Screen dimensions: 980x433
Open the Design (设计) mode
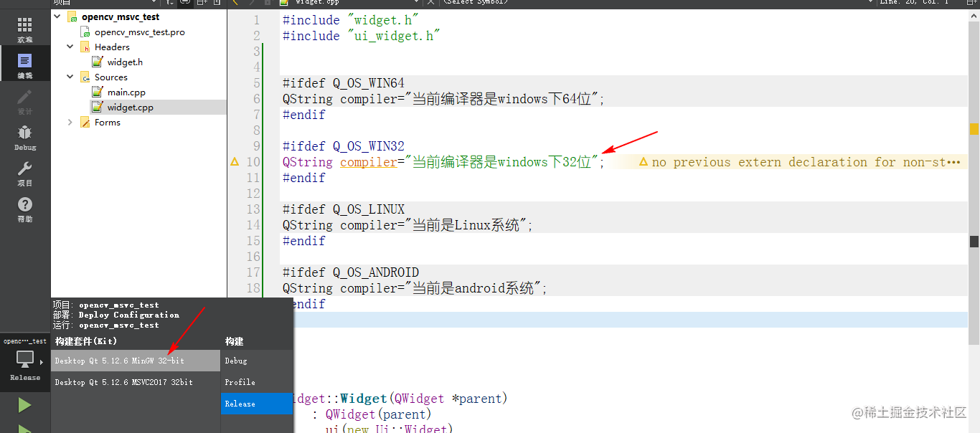click(25, 102)
